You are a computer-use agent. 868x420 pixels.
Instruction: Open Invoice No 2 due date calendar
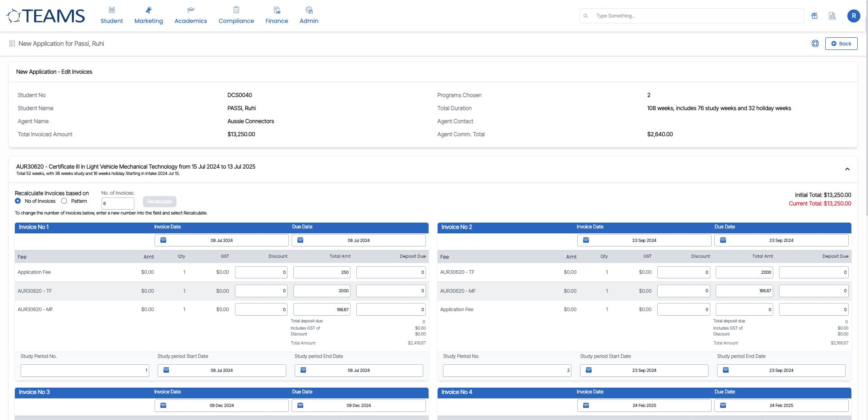pos(723,240)
